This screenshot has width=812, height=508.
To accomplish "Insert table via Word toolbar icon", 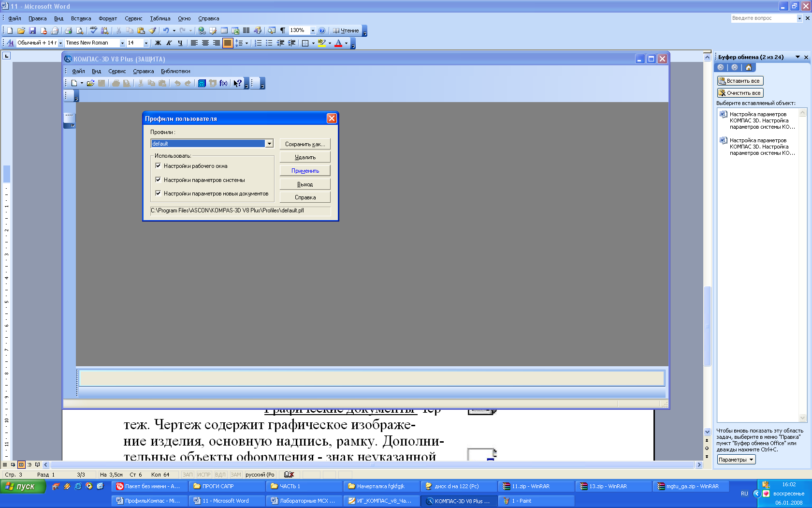I will click(224, 30).
